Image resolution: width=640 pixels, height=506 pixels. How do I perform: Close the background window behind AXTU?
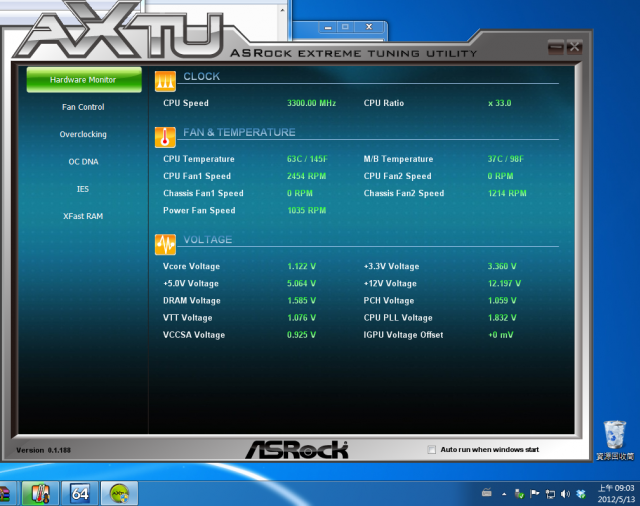coord(369,27)
